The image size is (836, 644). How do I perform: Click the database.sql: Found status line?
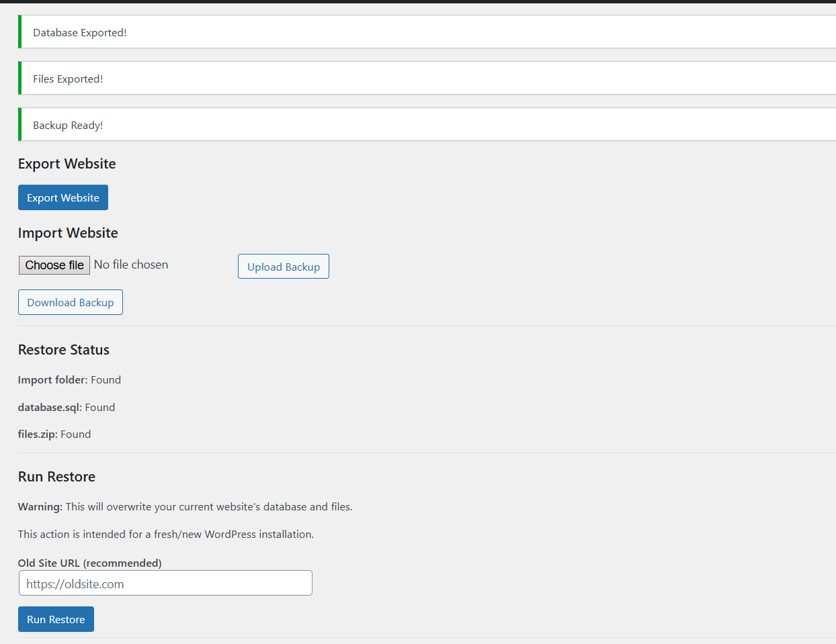(x=66, y=407)
